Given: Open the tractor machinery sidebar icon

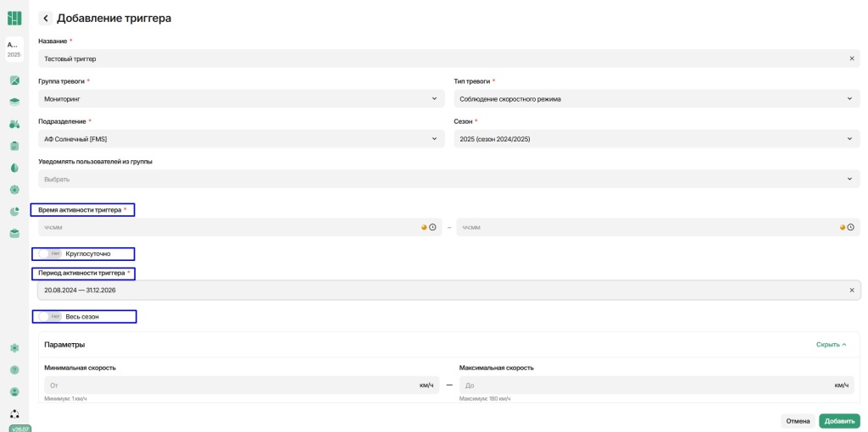Looking at the screenshot, I should tap(14, 124).
